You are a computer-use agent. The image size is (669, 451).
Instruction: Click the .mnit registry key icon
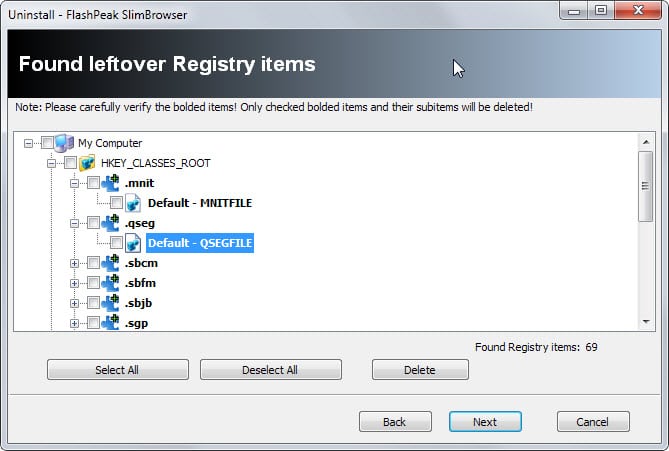[x=111, y=183]
